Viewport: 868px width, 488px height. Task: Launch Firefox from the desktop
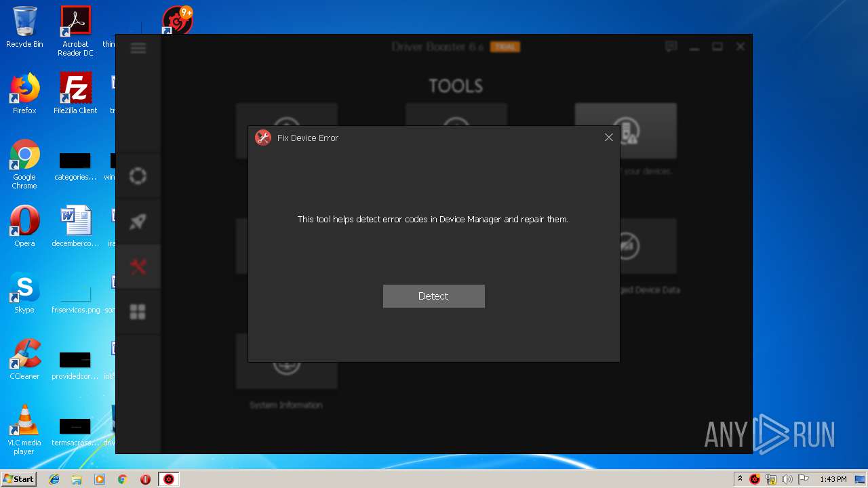click(24, 94)
